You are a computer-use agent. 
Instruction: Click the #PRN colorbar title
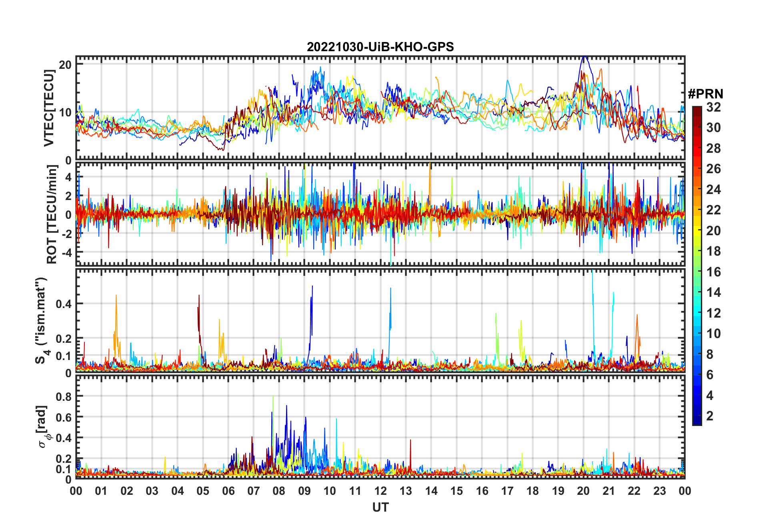705,94
